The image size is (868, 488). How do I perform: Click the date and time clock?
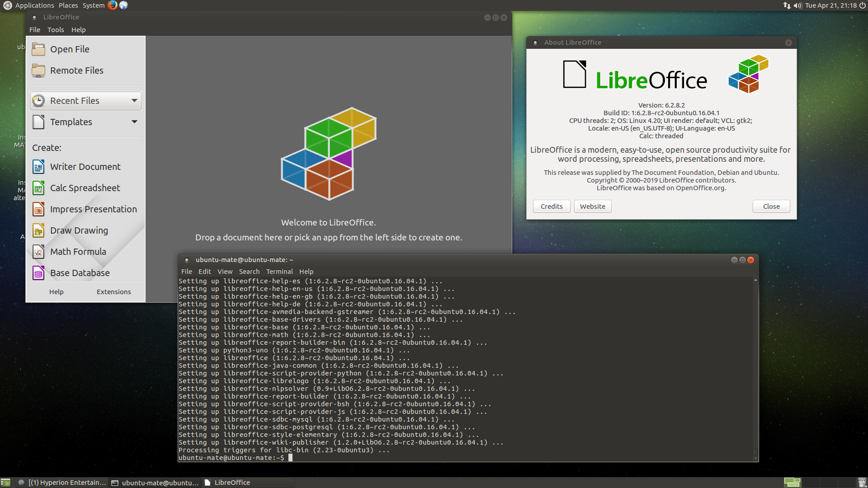[830, 5]
